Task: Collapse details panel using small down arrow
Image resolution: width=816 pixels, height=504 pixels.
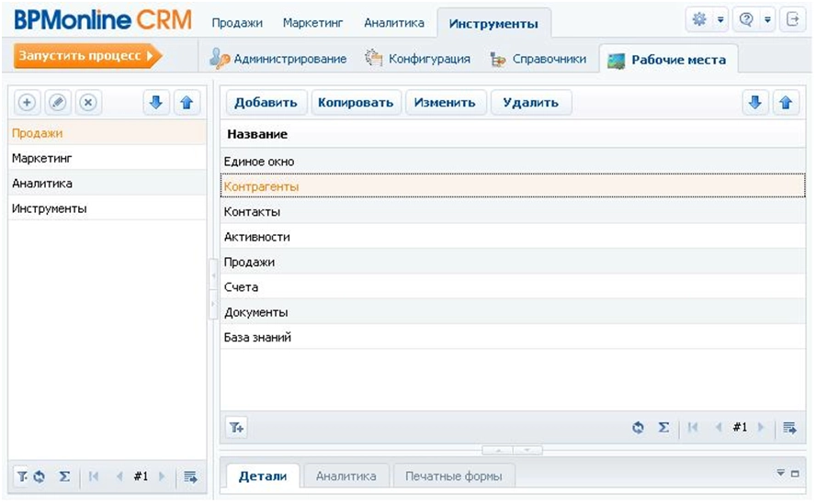Action: (x=780, y=473)
